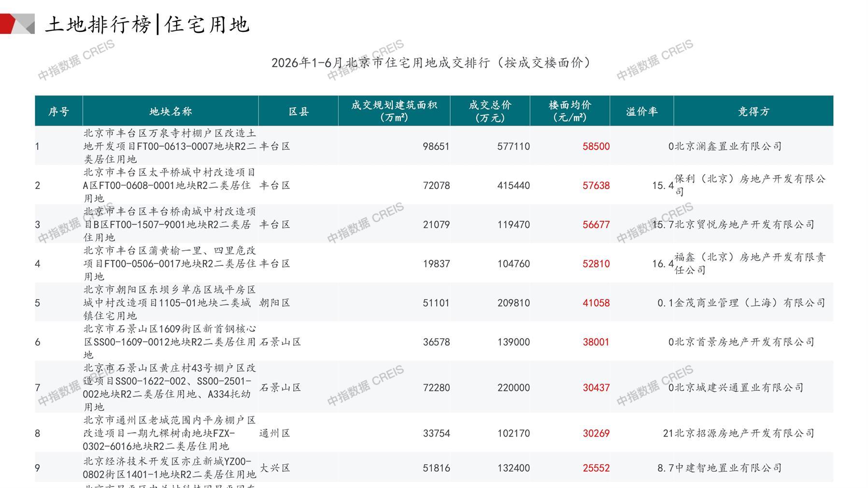This screenshot has height=488, width=868.
Task: Click the slide title "土地排行榜|住宅用地"
Action: pos(147,24)
